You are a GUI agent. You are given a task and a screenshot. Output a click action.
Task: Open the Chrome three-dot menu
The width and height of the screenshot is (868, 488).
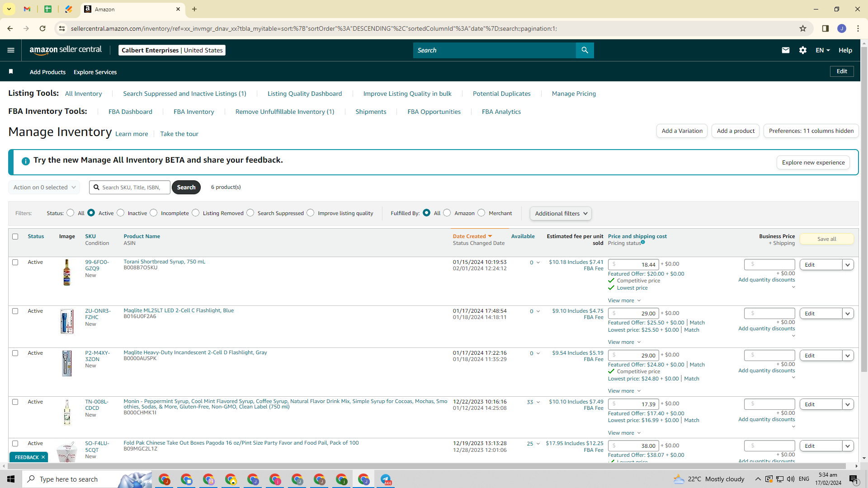pos(858,28)
